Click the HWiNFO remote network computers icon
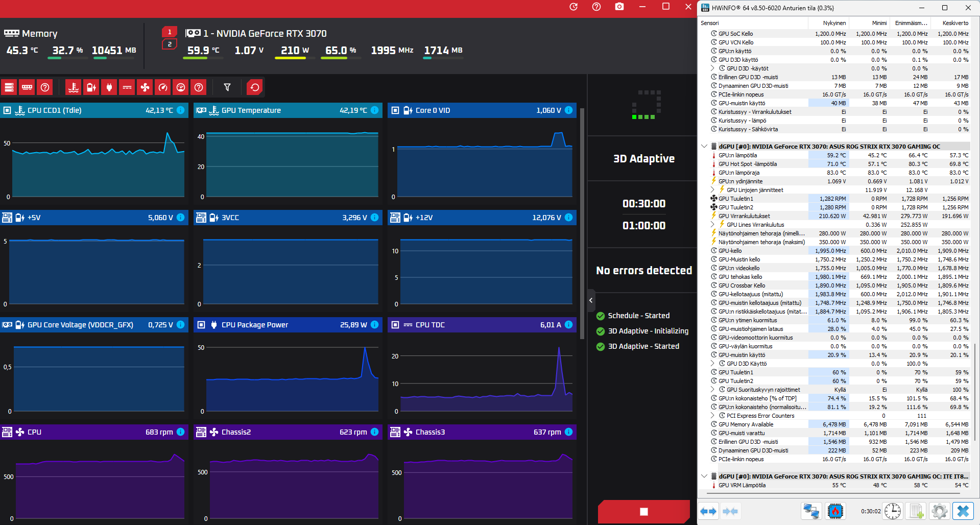Screen dimensions: 980x525 pos(811,511)
